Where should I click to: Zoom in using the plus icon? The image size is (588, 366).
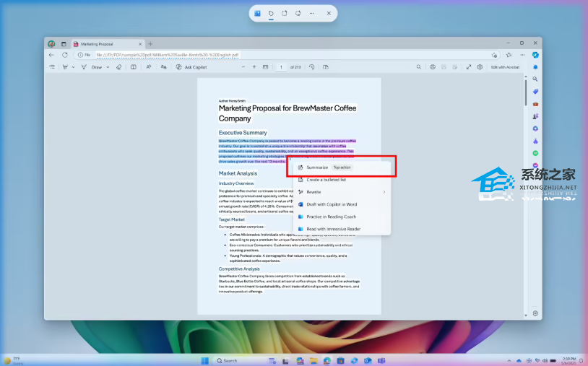254,67
